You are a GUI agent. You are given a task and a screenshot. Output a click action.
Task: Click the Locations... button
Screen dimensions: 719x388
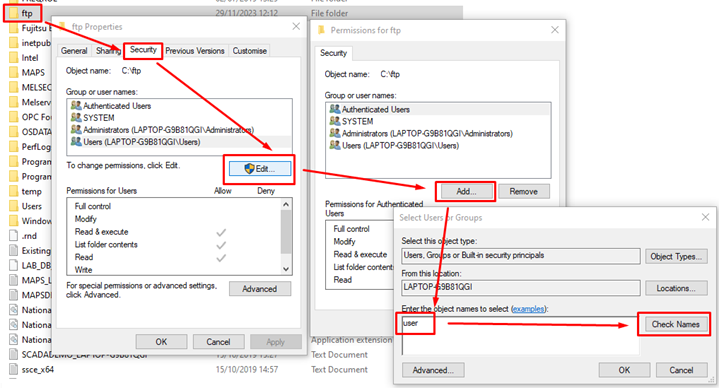click(676, 288)
